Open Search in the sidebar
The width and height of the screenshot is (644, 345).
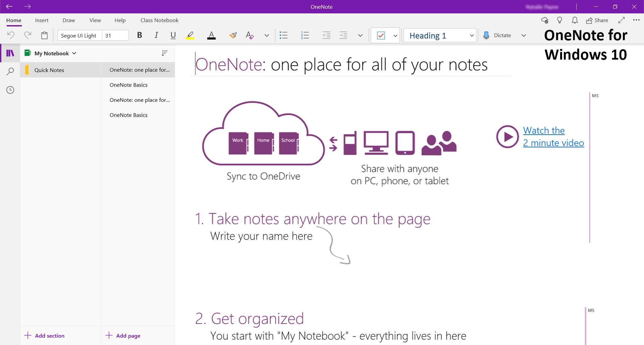(10, 71)
